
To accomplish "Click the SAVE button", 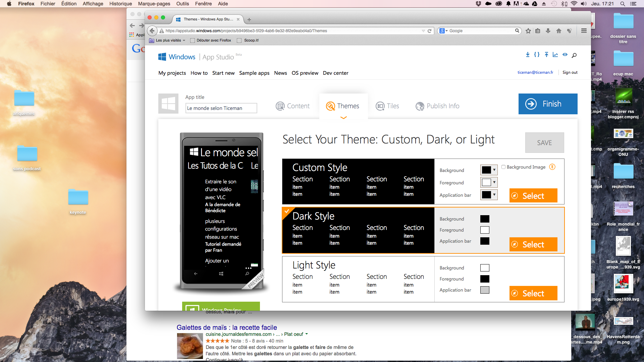I will (544, 143).
